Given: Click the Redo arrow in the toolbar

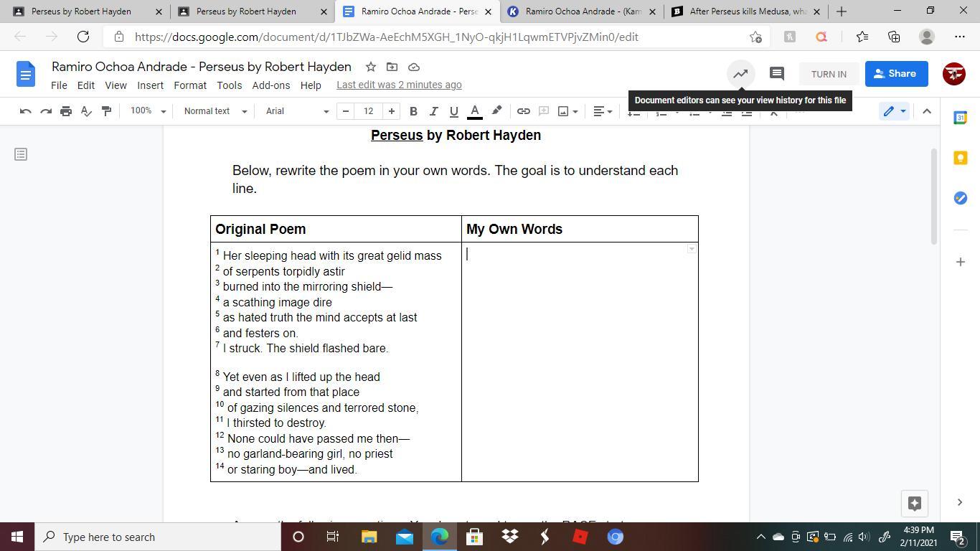Looking at the screenshot, I should (x=46, y=111).
